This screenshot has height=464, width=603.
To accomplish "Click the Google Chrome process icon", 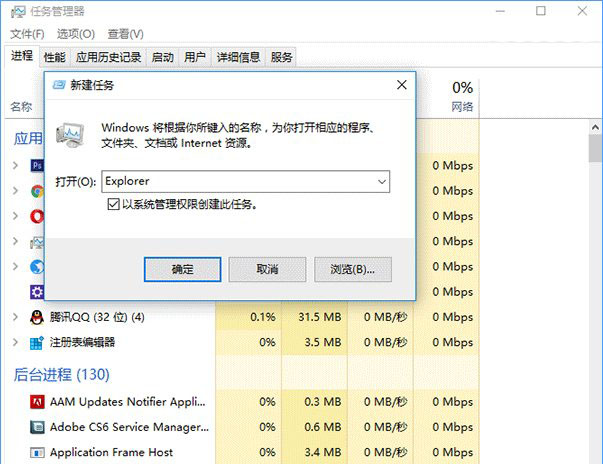I will [37, 190].
